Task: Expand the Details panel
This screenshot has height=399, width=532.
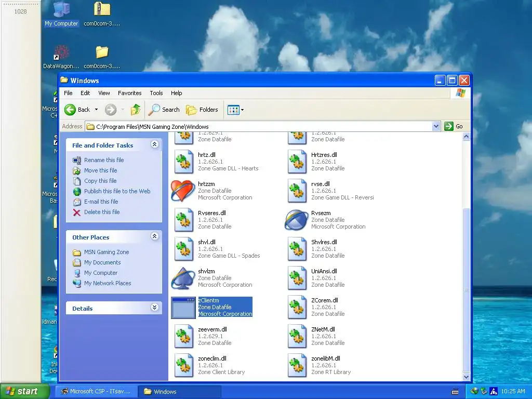Action: (154, 308)
